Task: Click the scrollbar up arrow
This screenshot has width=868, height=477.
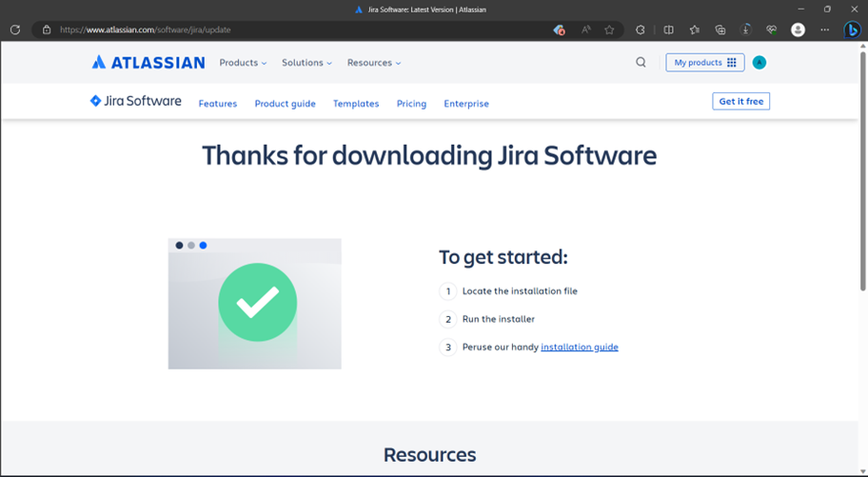Action: pos(862,47)
